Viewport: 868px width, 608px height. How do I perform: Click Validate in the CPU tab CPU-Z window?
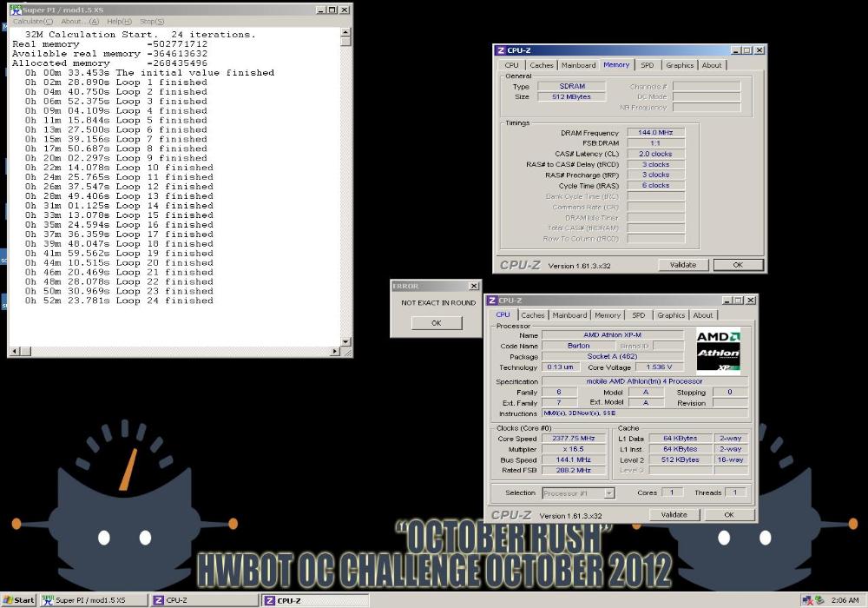[674, 514]
